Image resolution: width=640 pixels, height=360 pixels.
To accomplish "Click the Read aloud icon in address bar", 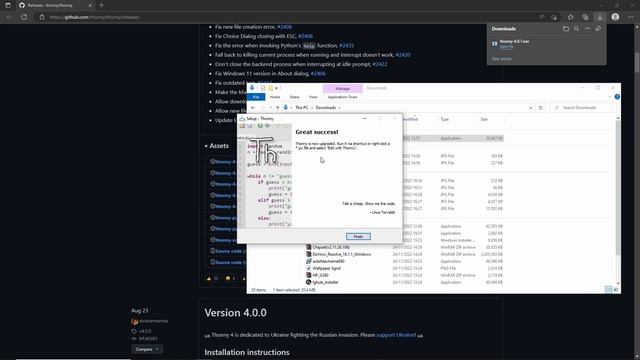I will [541, 17].
